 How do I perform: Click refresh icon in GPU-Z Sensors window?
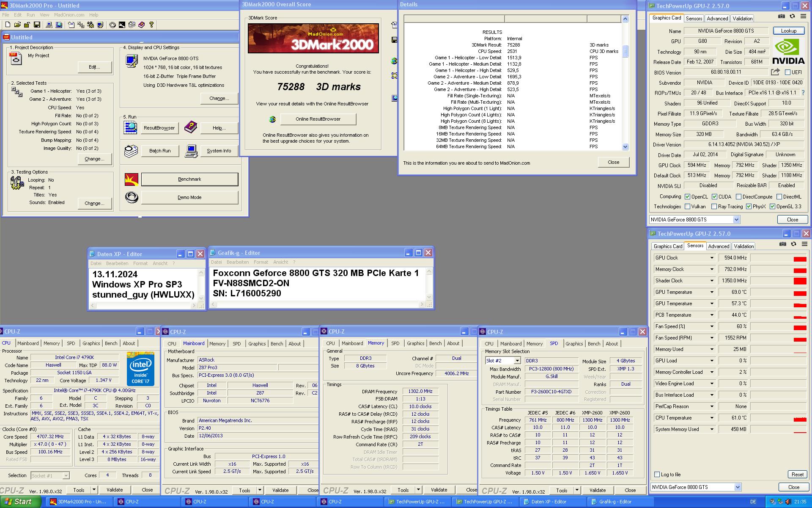pos(793,244)
